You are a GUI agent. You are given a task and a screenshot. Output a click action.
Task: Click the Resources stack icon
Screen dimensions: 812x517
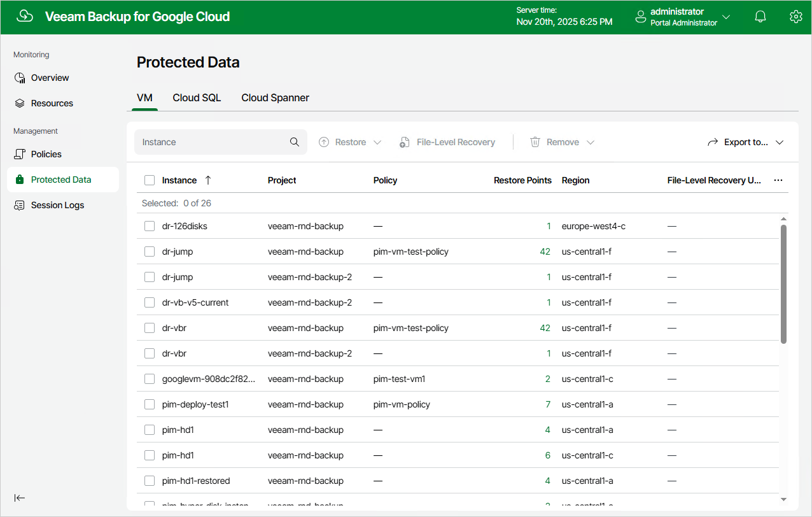[20, 103]
